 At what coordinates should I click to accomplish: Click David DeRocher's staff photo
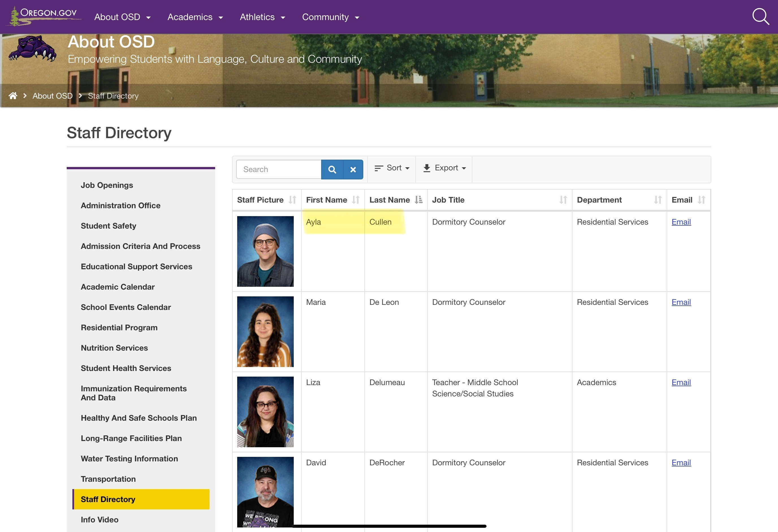tap(265, 492)
